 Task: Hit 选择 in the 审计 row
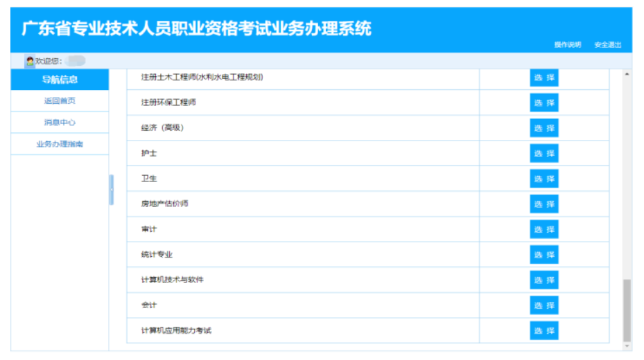(x=544, y=229)
